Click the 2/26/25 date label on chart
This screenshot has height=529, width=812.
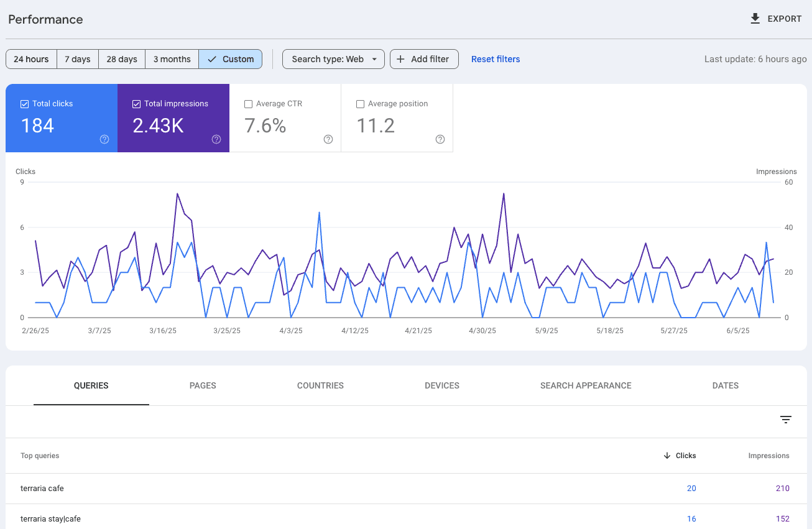pyautogui.click(x=35, y=331)
